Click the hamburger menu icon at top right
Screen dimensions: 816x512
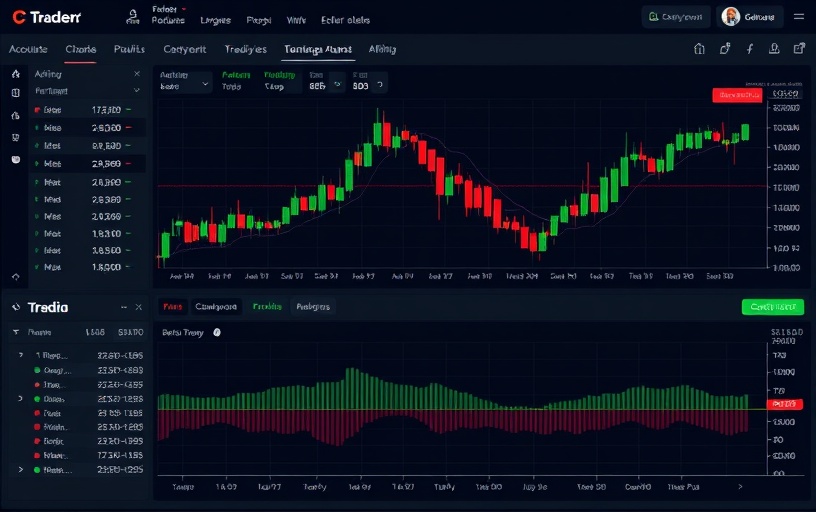[x=798, y=17]
